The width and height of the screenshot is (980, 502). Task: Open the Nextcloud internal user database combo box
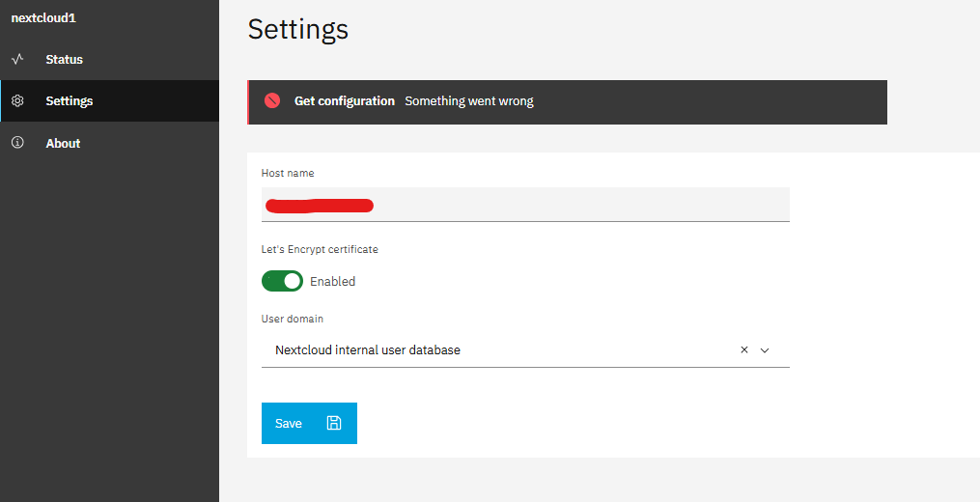pyautogui.click(x=525, y=350)
